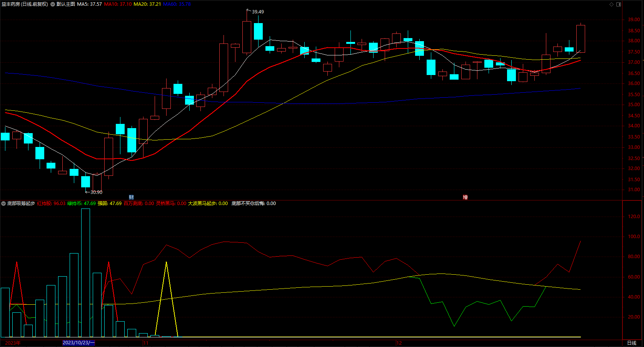644x347 pixels.
Task: Toggle the side panel layout icon
Action: tap(619, 4)
